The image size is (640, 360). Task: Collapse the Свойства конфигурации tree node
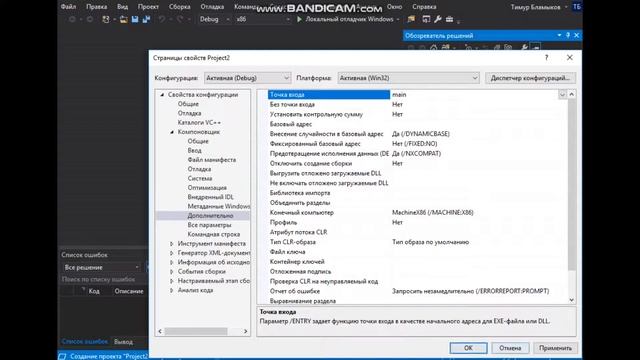(162, 95)
